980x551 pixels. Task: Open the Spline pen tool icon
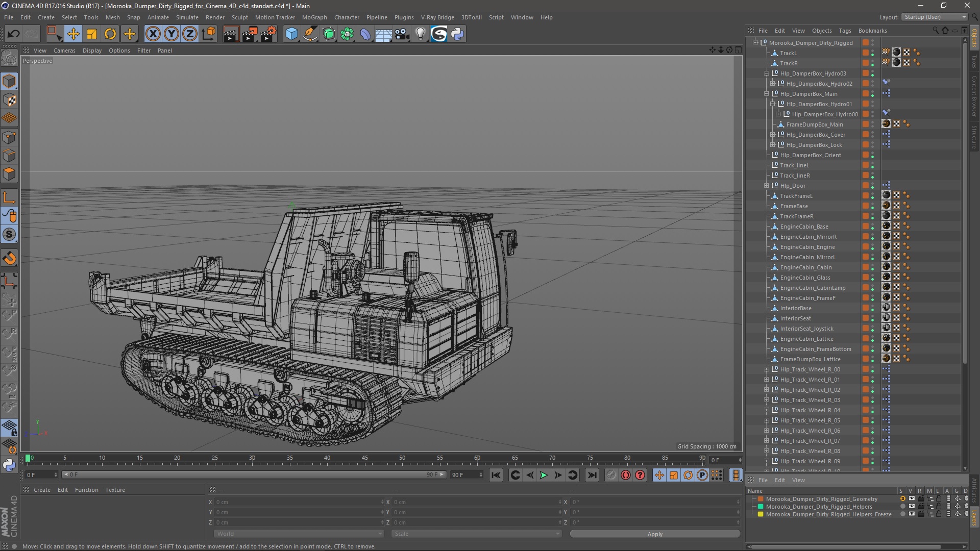[310, 34]
